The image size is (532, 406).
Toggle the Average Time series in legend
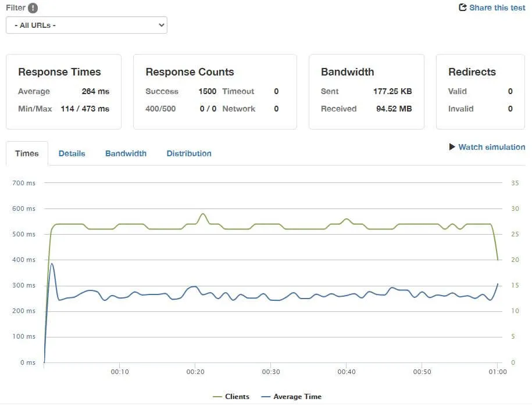click(291, 397)
